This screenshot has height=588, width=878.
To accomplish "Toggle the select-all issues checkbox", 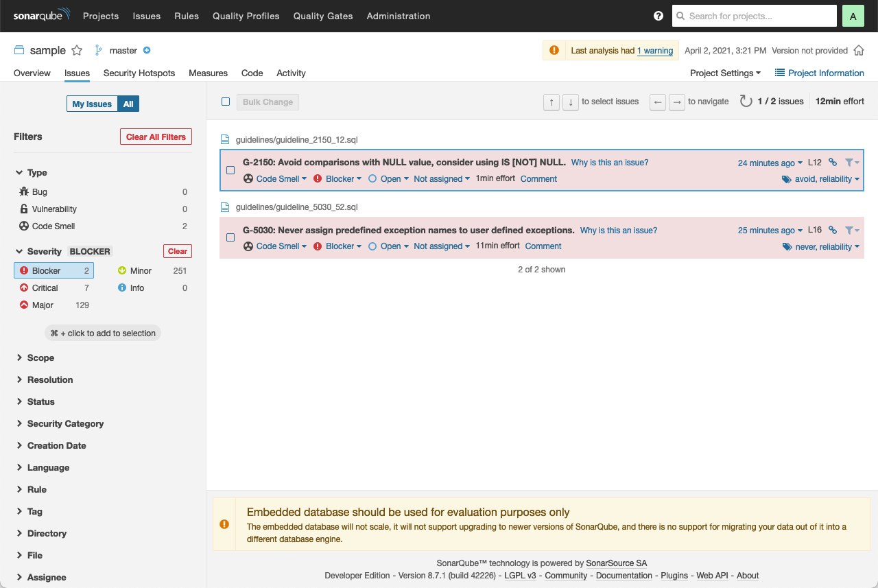I will [226, 102].
